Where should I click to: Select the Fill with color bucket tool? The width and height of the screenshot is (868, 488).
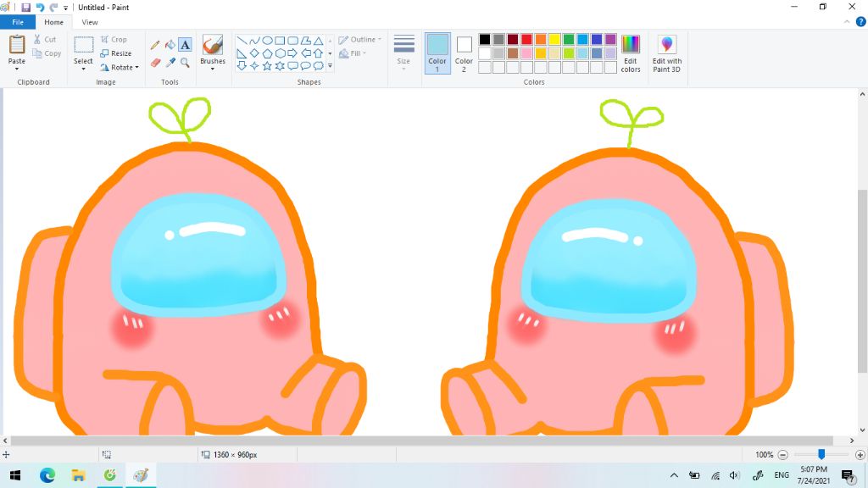170,45
